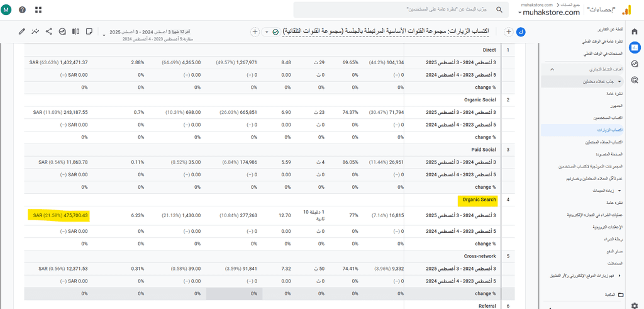Go to Home in the sidebar
This screenshot has height=309, width=644.
tap(635, 31)
